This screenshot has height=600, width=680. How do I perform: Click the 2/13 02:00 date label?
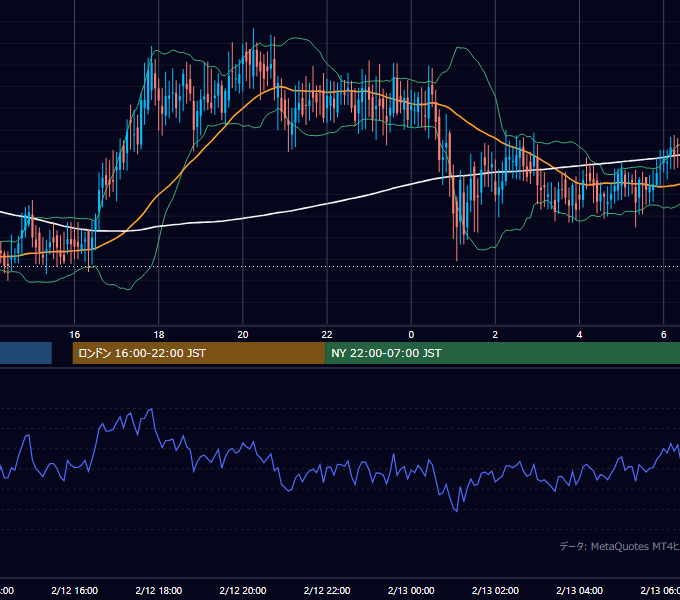[495, 590]
